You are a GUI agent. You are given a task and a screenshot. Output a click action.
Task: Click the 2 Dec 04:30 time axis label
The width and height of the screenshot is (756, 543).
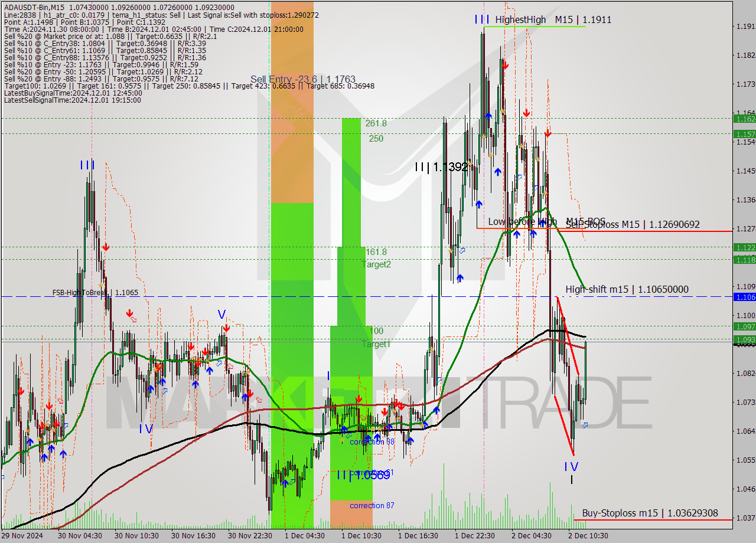coord(531,536)
